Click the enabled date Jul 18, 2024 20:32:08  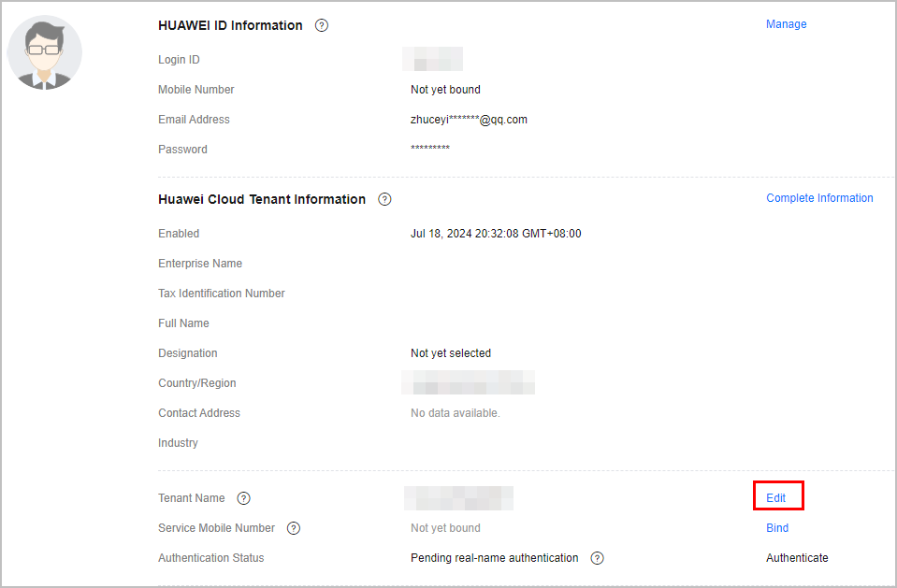pos(496,234)
